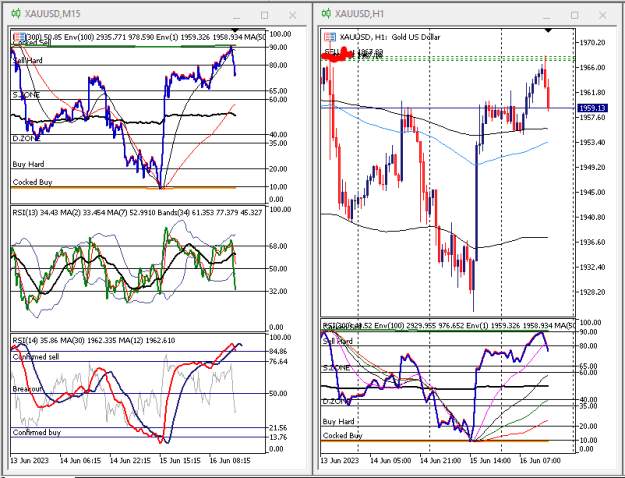
Task: Maximize the XAUUSD,M15 chart window
Action: pyautogui.click(x=264, y=15)
